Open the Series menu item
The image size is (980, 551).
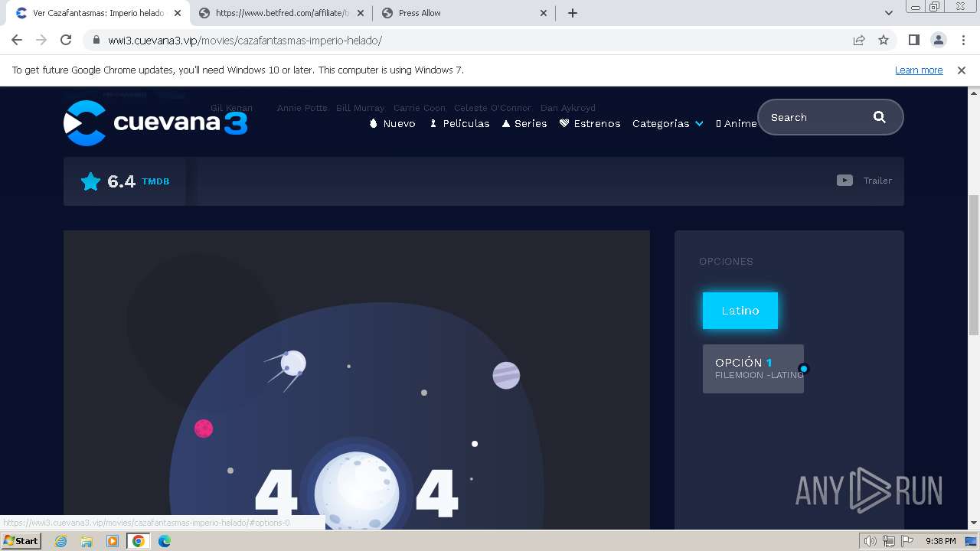tap(524, 123)
